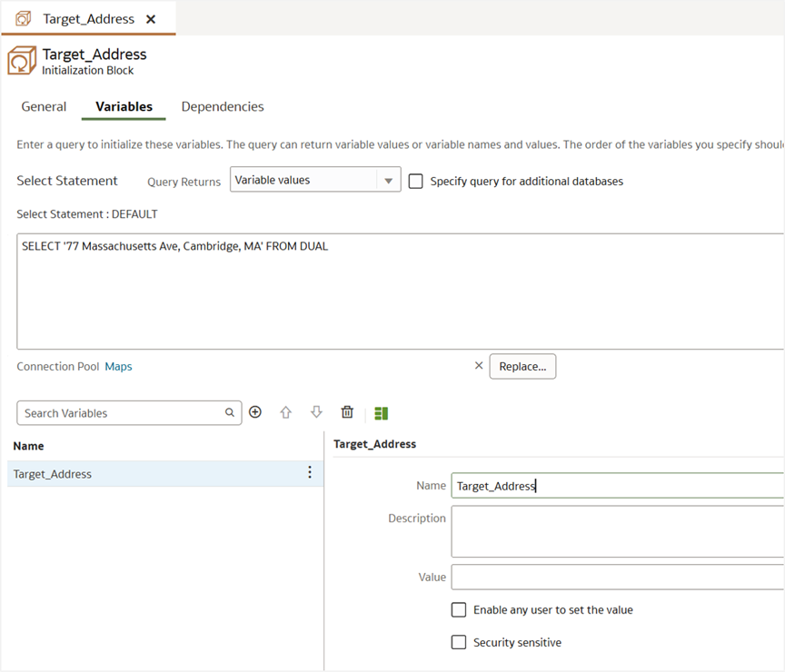Check Enable any user to set the value

[x=459, y=609]
